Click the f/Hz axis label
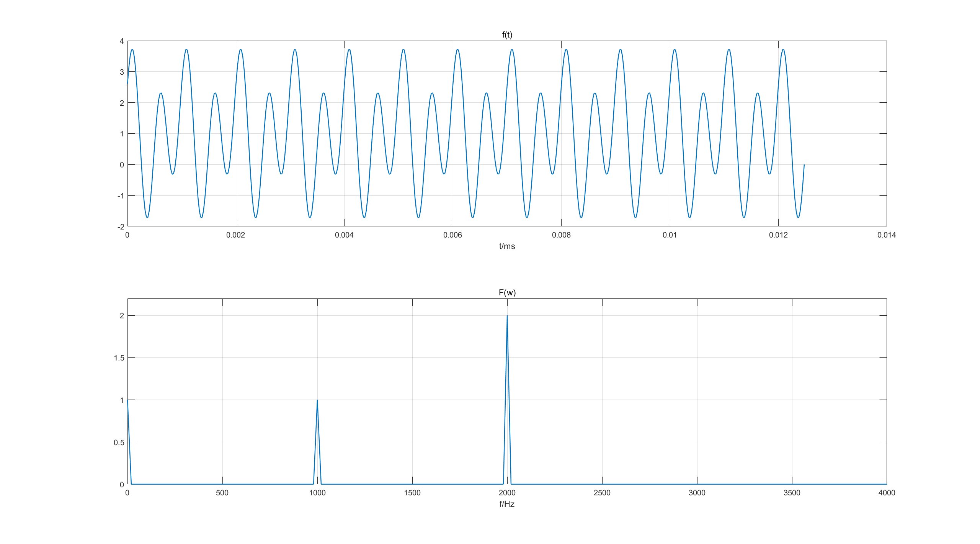980x544 pixels. tap(507, 504)
